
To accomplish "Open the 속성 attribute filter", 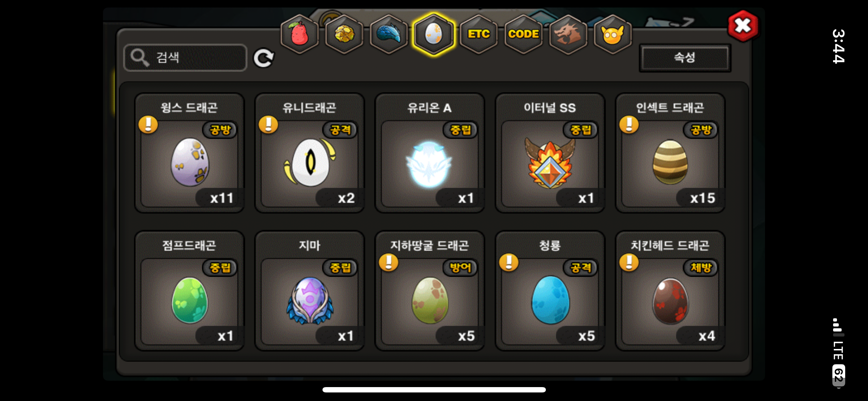I will [x=684, y=58].
